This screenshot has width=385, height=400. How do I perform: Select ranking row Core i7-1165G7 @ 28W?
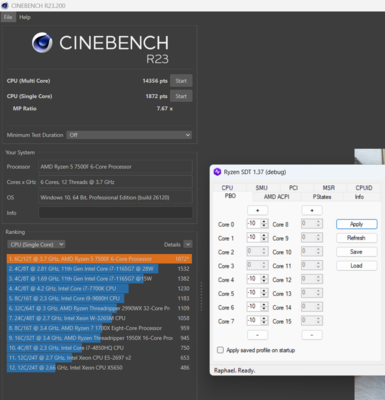[x=99, y=269]
